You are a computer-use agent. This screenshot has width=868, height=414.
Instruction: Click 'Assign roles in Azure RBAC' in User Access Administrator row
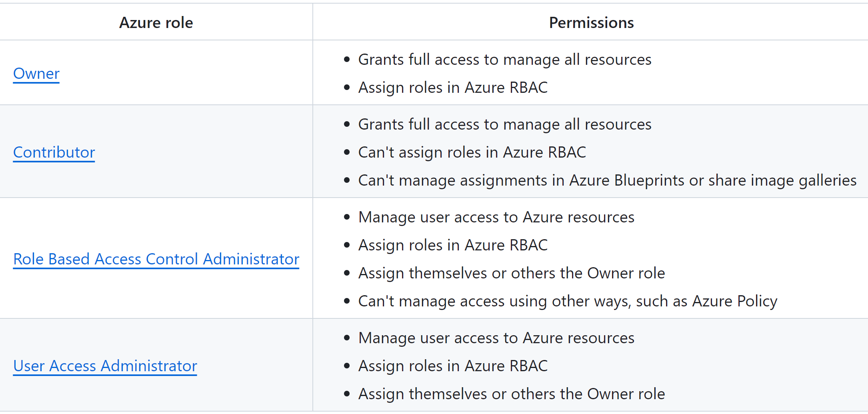(453, 366)
